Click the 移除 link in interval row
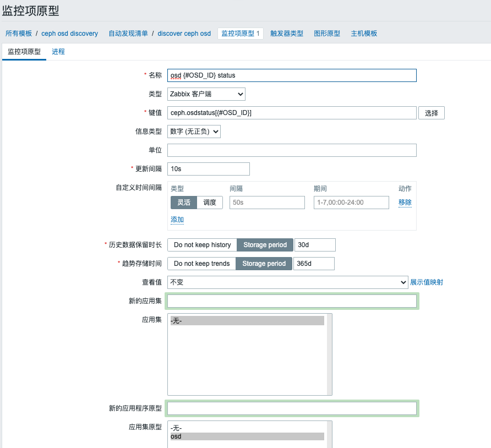 pos(404,202)
